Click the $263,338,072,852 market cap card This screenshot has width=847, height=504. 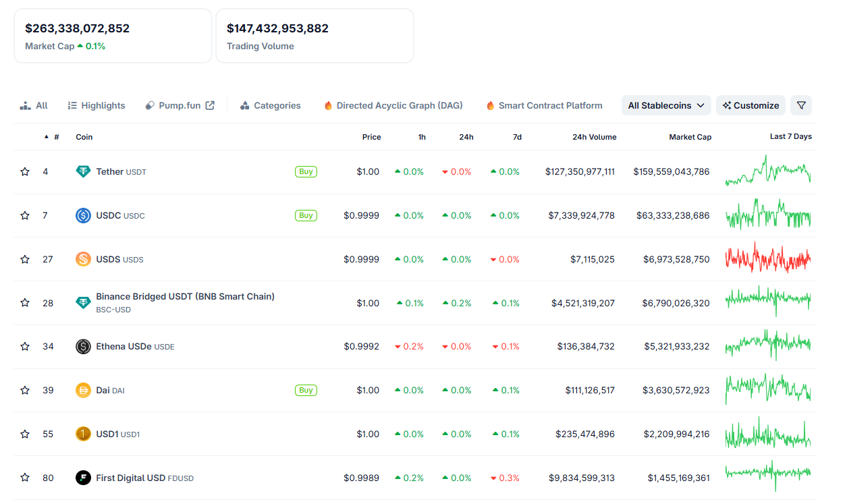click(x=113, y=36)
